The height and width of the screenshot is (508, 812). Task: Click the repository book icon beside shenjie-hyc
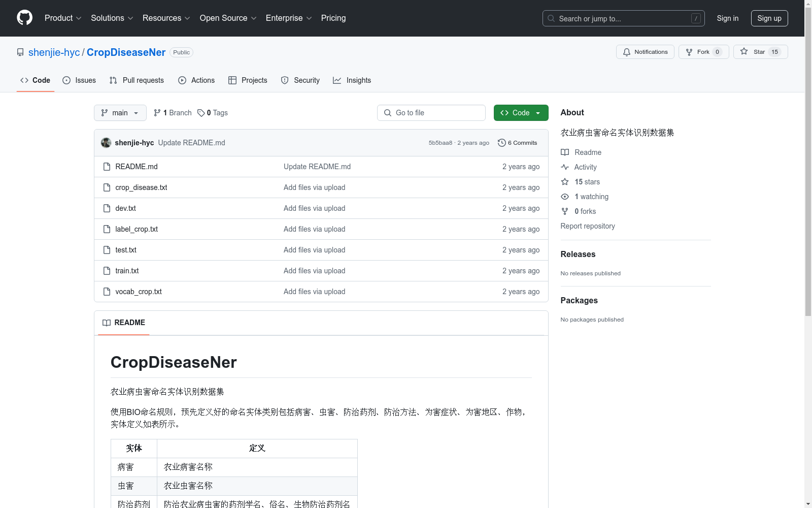[20, 52]
